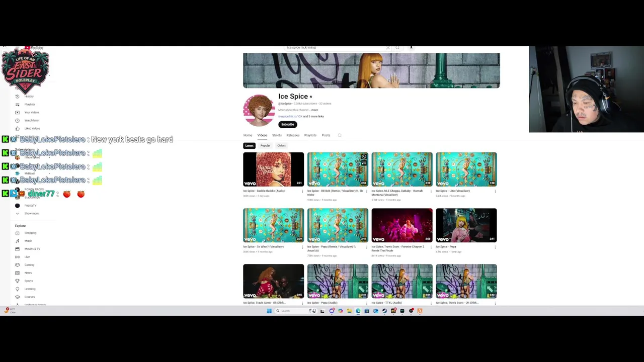Open BB Belt Remix Visualizer thumbnail
Image resolution: width=644 pixels, height=362 pixels.
[338, 169]
